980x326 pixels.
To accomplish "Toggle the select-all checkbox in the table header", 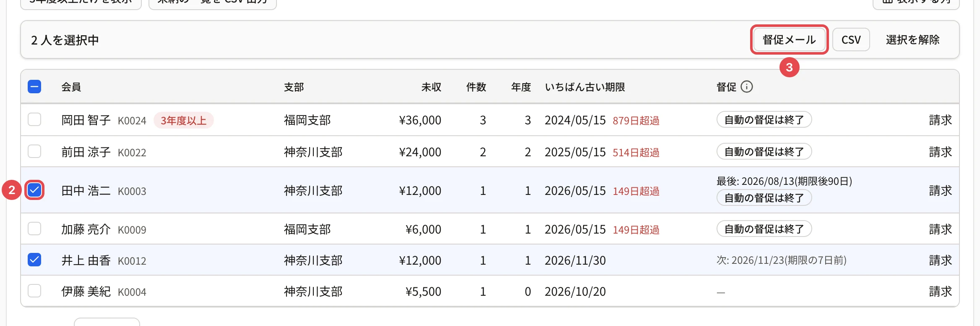I will (34, 87).
